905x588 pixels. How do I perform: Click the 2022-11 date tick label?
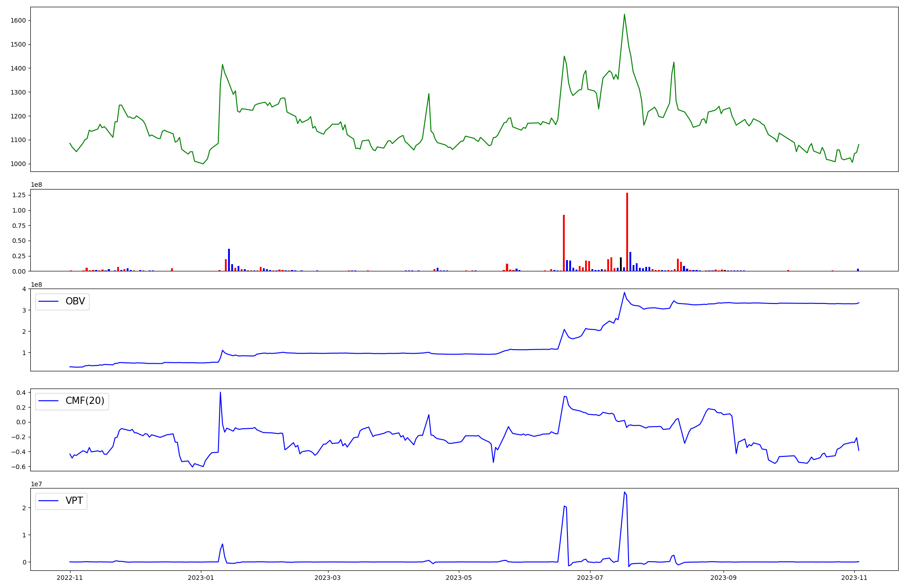pyautogui.click(x=70, y=578)
